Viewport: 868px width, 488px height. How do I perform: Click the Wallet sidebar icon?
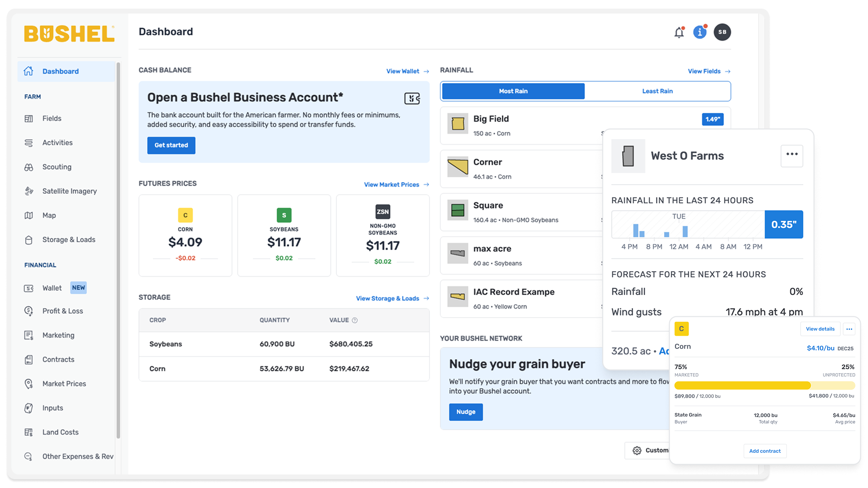(28, 288)
